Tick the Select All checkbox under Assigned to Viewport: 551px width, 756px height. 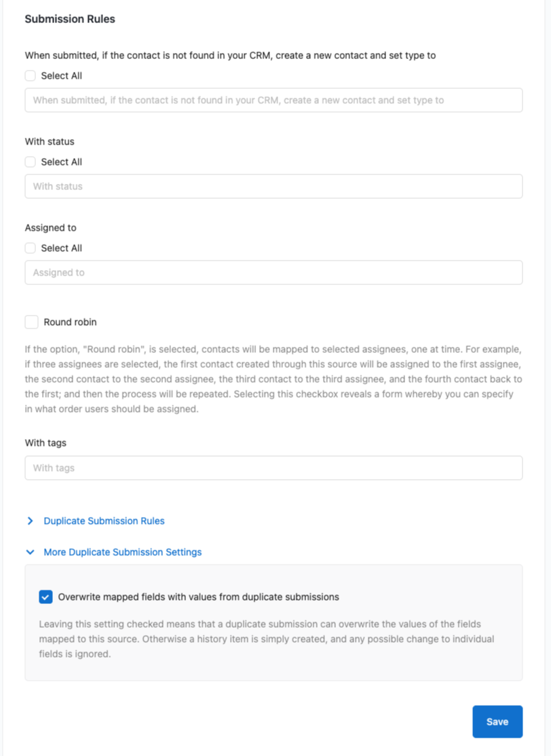(31, 248)
